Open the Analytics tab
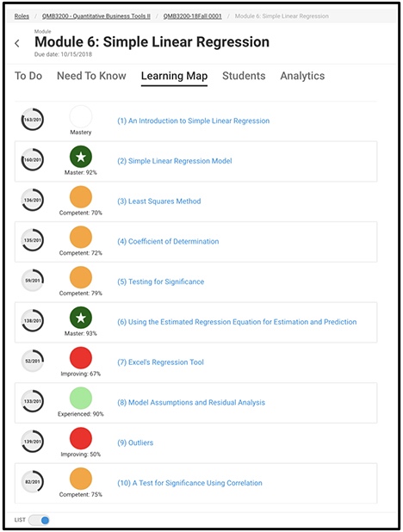The width and height of the screenshot is (403, 532). [302, 76]
